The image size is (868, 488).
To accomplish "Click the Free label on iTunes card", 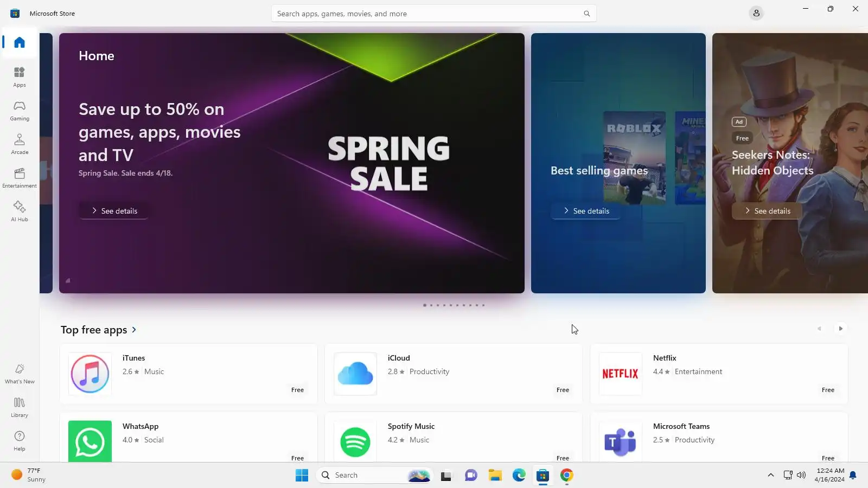I will pyautogui.click(x=297, y=390).
